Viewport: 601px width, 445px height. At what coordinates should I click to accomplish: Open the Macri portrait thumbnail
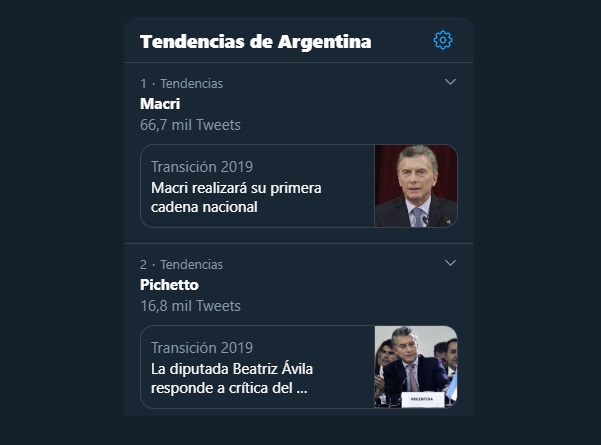coord(415,186)
